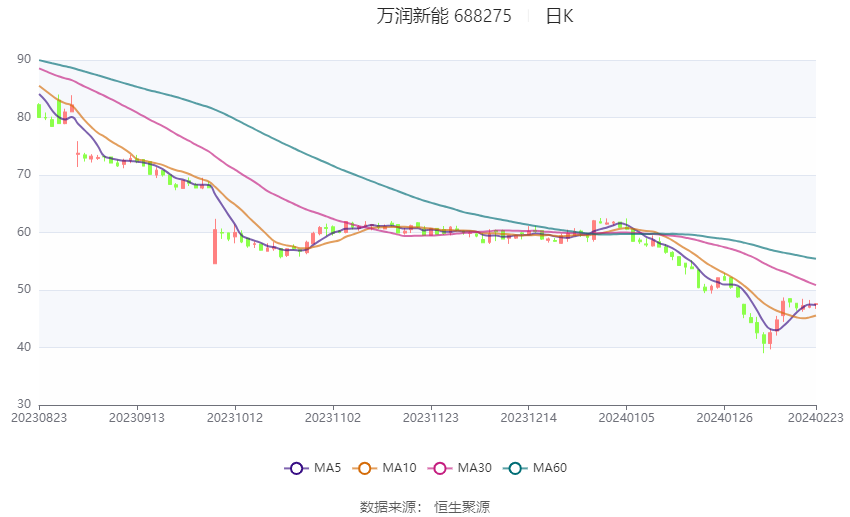
Task: Toggle the MA5 legend series
Action: coord(313,468)
